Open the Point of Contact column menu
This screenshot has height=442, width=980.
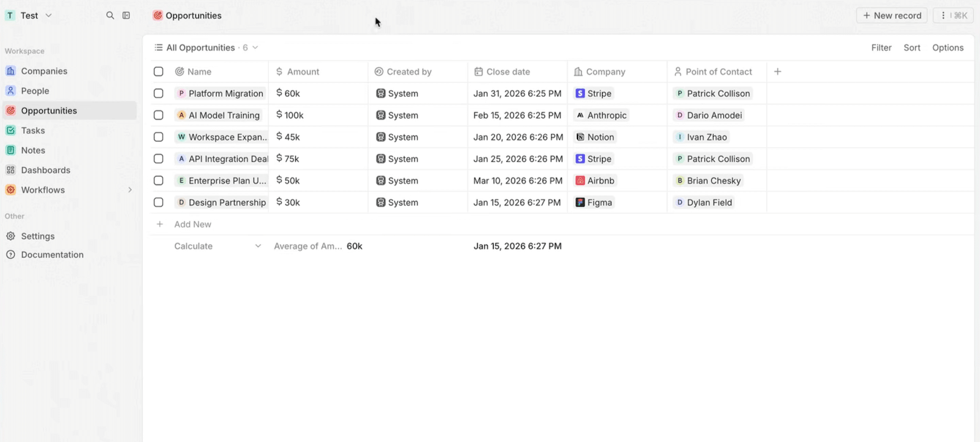pyautogui.click(x=717, y=72)
